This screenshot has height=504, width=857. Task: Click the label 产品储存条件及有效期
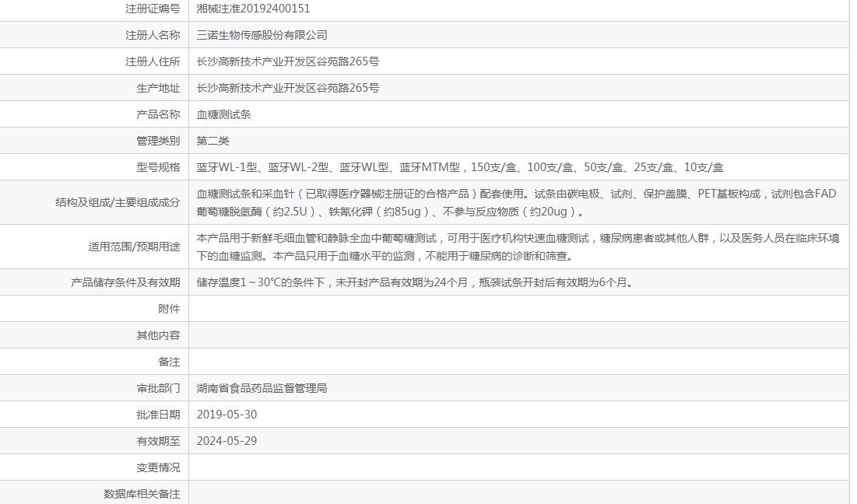pos(125,282)
